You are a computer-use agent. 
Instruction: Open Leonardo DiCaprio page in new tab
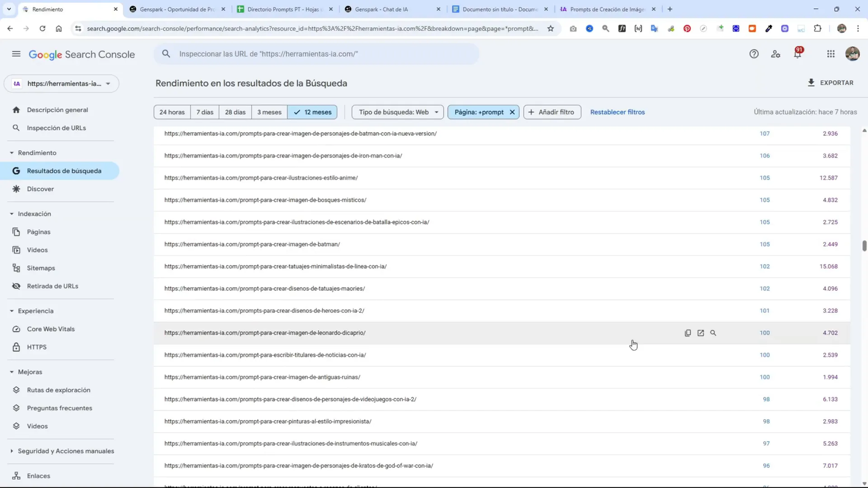700,332
